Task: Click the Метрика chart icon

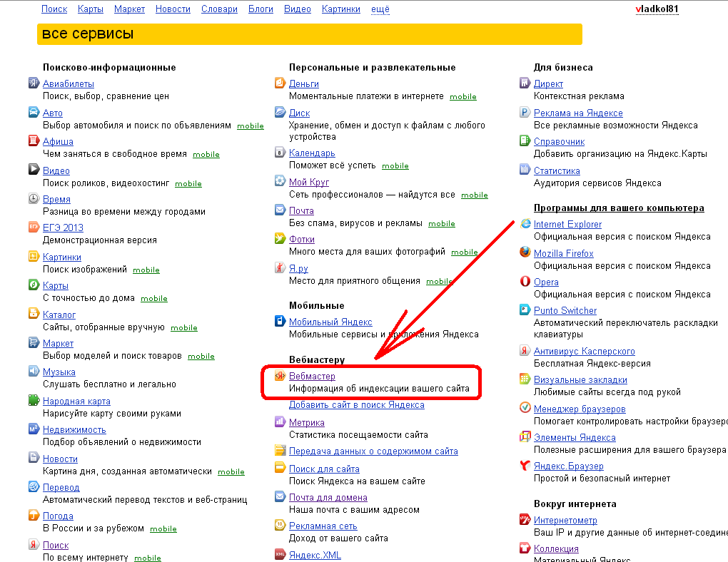Action: (280, 421)
